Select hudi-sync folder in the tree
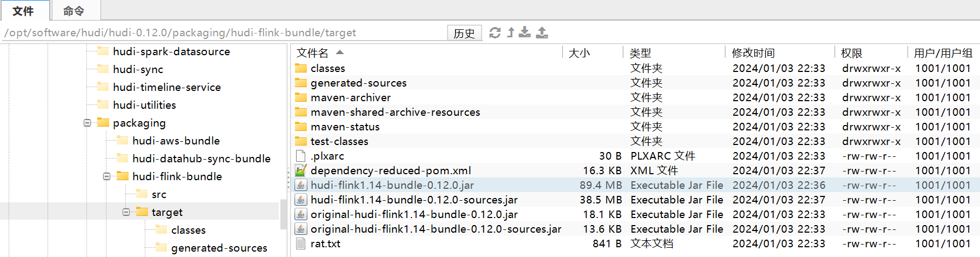 pos(138,69)
